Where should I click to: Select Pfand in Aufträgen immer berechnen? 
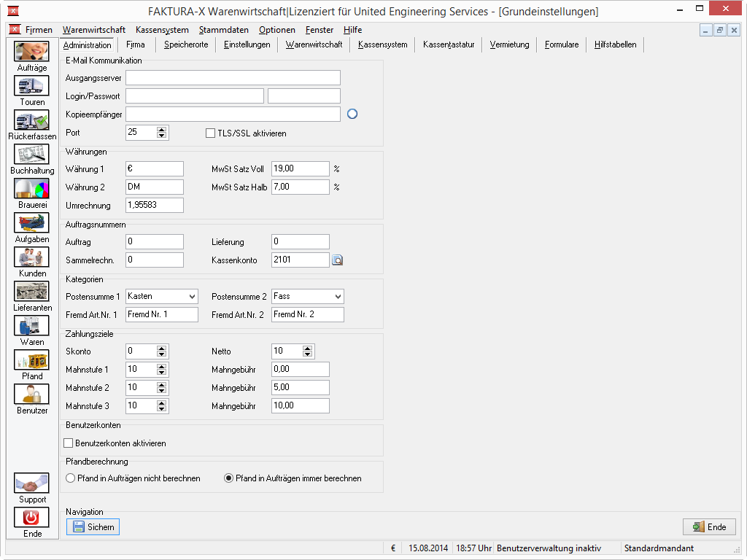tap(228, 478)
